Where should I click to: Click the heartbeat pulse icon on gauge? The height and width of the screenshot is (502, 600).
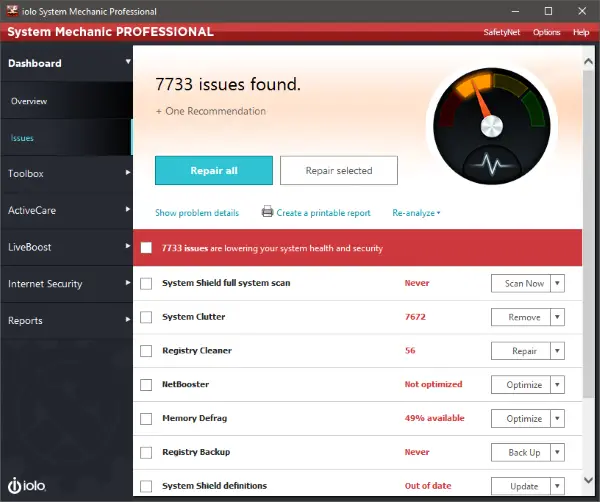pos(492,164)
